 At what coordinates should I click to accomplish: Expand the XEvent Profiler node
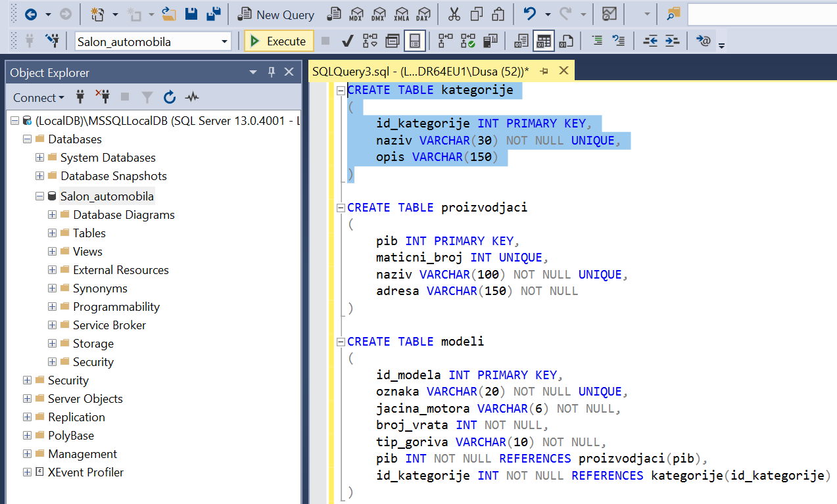point(27,472)
